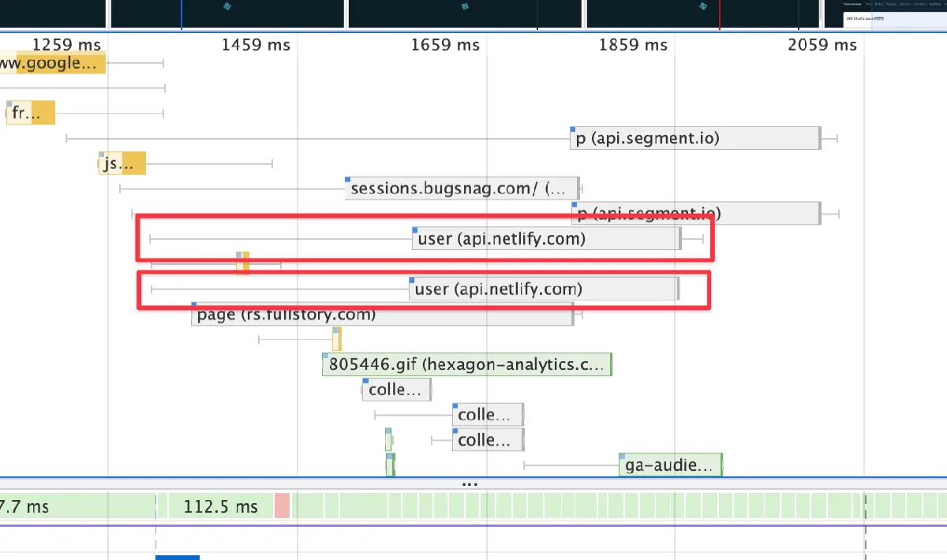Click the 2059 ms ruler label
947x560 pixels.
tap(822, 45)
